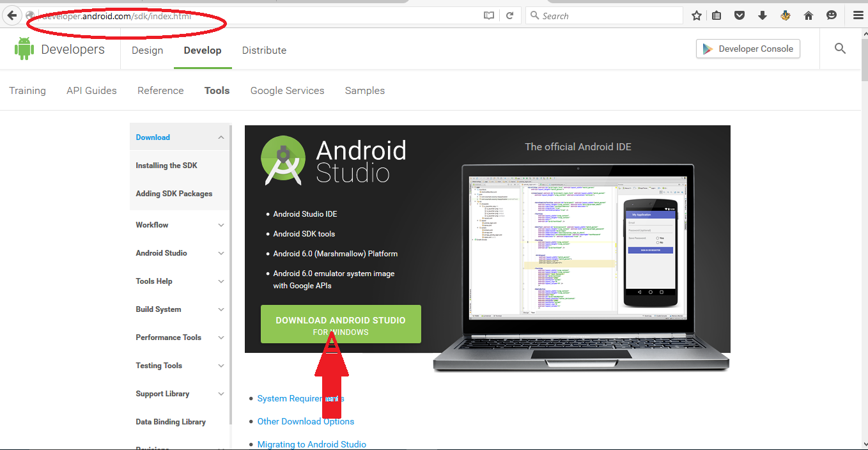Click the Developer Console button
The height and width of the screenshot is (450, 868).
coord(748,49)
